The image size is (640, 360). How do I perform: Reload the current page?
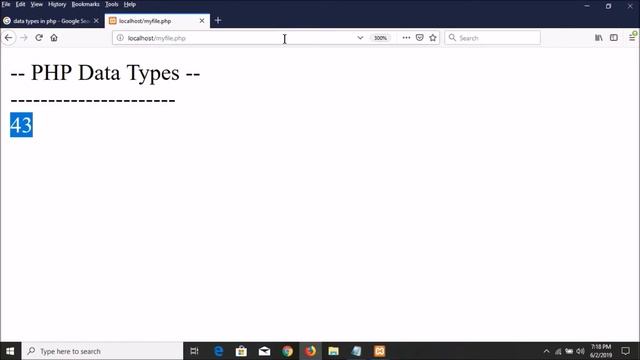tap(39, 38)
